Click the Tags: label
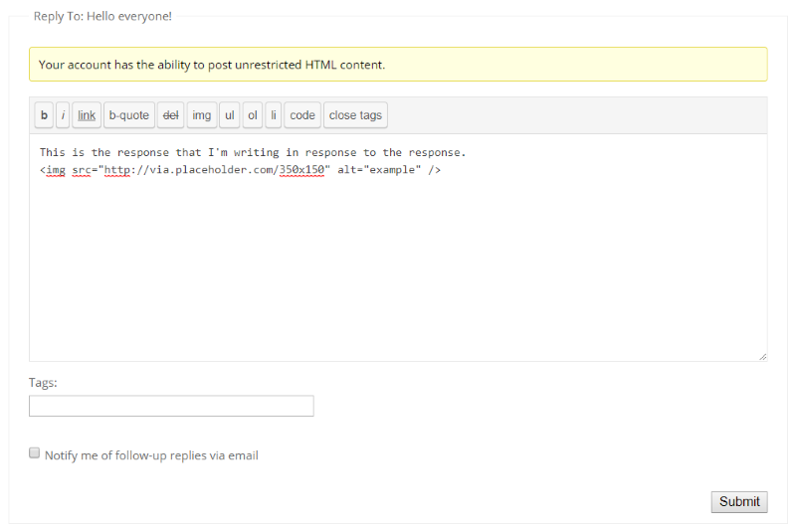796x532 pixels. (43, 383)
